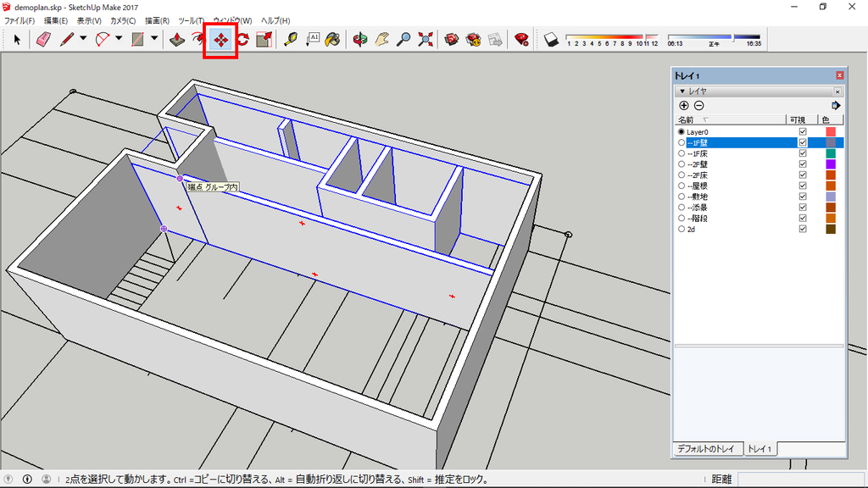
Task: Choose the Scale tool
Action: [x=264, y=39]
